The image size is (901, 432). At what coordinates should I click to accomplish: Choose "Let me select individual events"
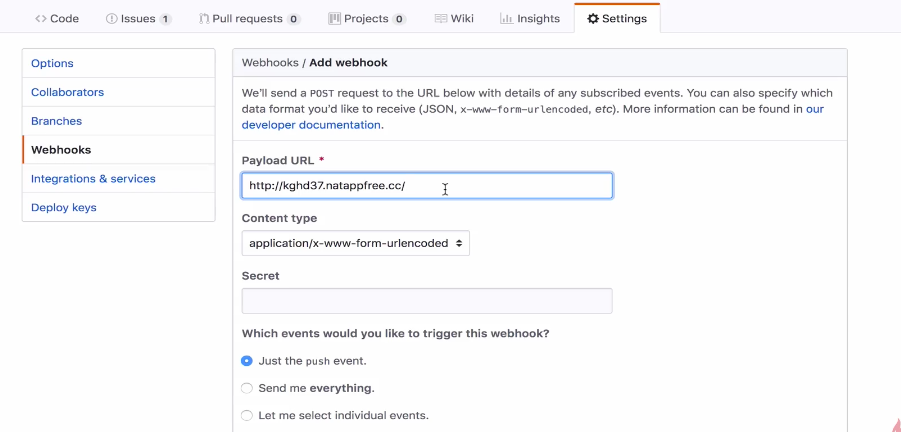point(247,415)
